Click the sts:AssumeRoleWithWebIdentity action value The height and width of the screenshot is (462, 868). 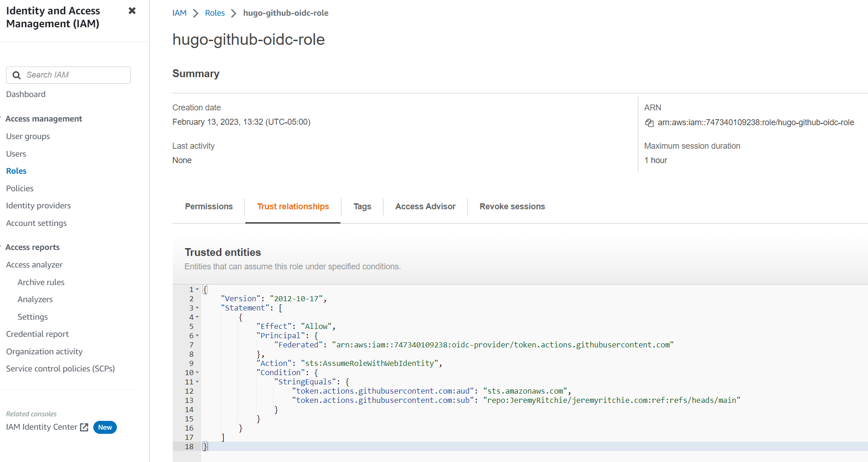[370, 364]
